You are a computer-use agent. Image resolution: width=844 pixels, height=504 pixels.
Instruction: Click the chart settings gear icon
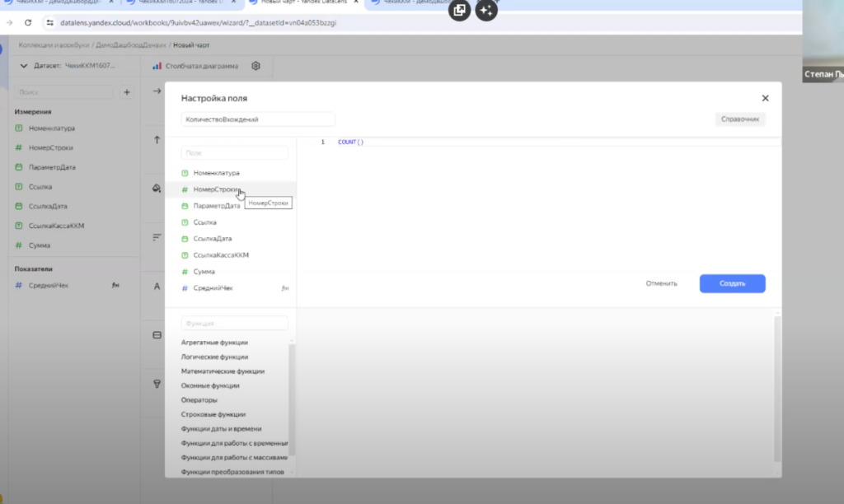click(256, 66)
